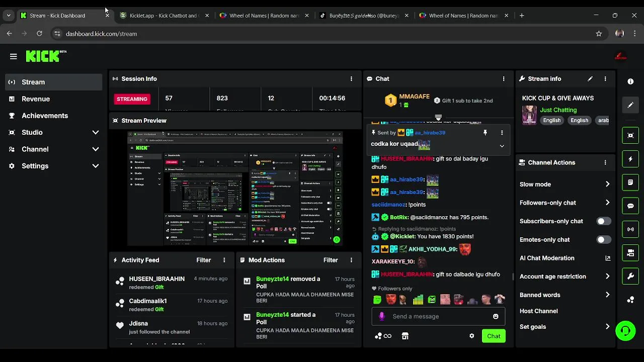
Task: Open the green headset support button
Action: [625, 331]
